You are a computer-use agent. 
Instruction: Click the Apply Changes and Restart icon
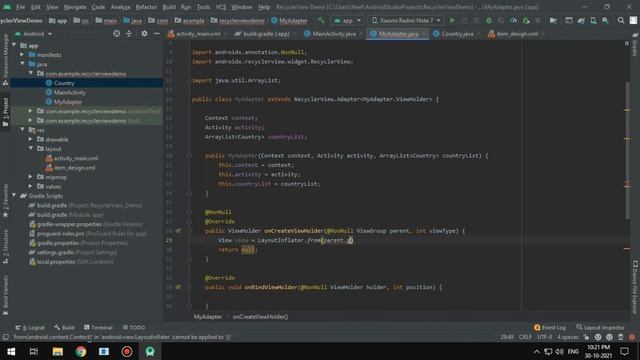tap(464, 20)
